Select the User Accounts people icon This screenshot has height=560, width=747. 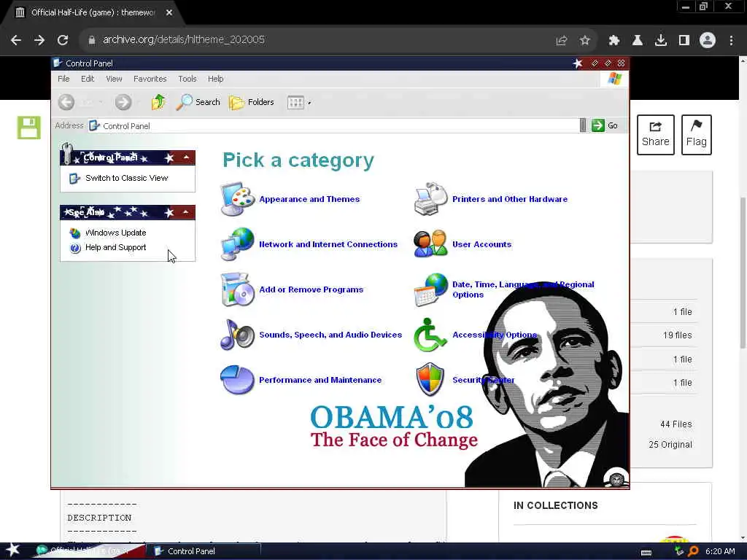tap(430, 244)
